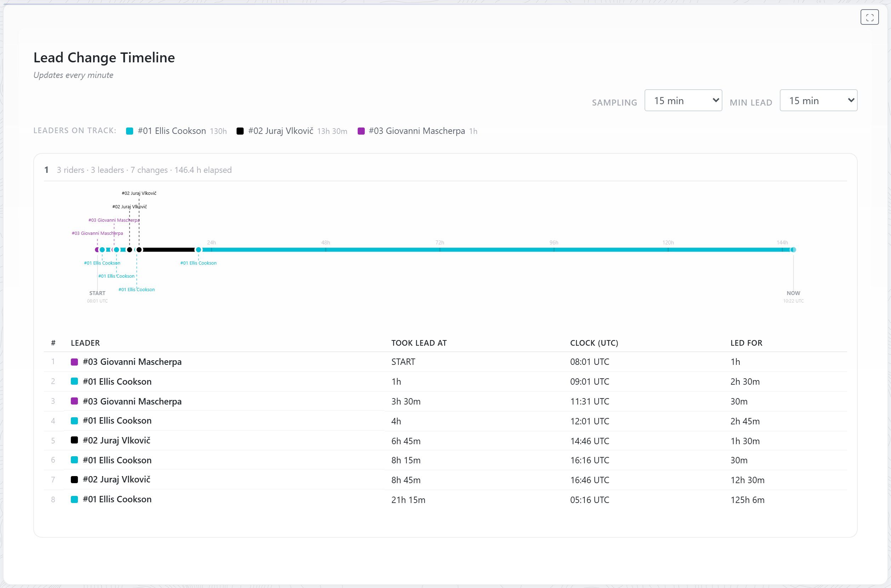Screen dimensions: 891x588
Task: Click the '6h 45m' took-lead cell
Action: (406, 441)
